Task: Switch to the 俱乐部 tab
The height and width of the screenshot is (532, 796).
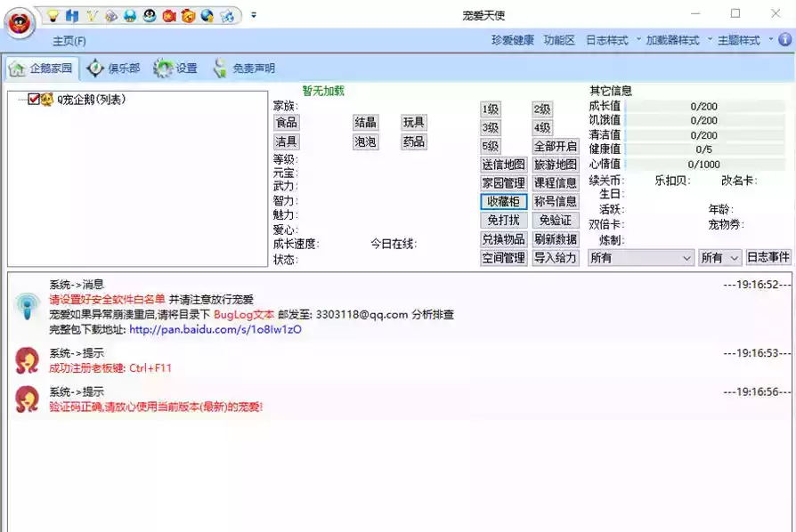Action: [x=114, y=68]
